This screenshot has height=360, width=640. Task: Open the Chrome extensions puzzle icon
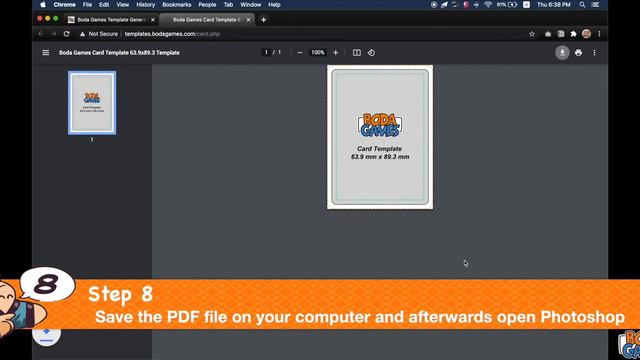point(573,34)
